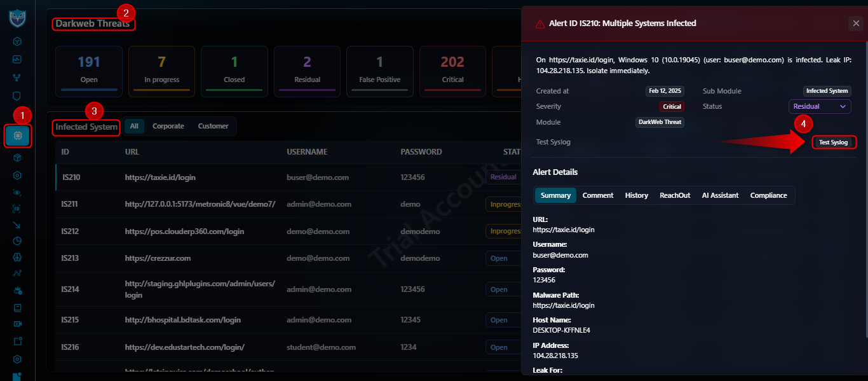Open the pie chart sidebar icon
The image size is (868, 381).
pos(17,241)
